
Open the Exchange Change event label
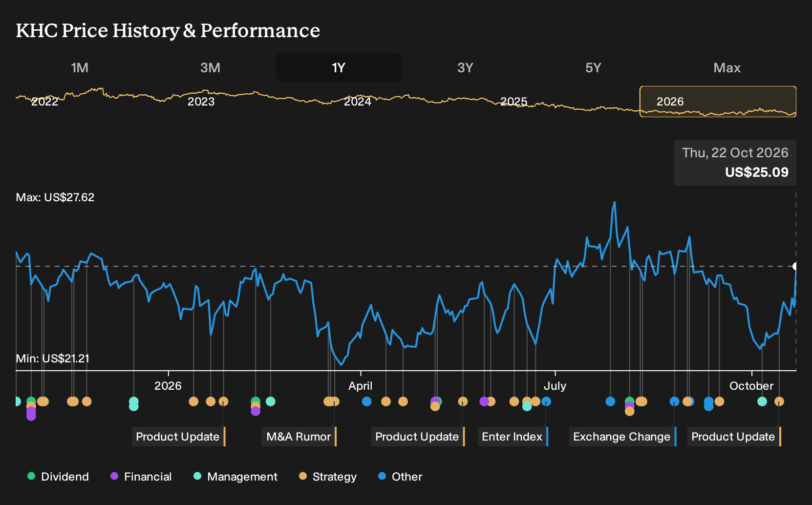coord(622,437)
